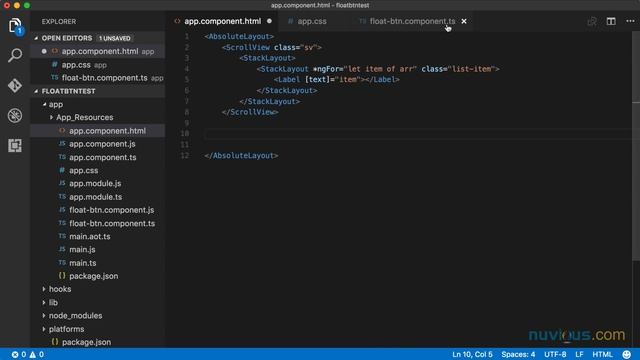Expand the platforms folder
Image resolution: width=640 pixels, height=360 pixels.
(x=44, y=329)
